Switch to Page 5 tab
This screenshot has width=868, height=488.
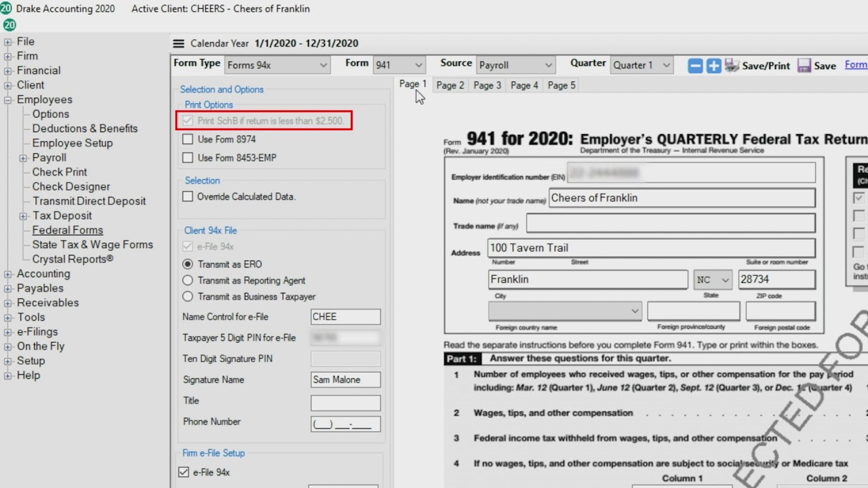[561, 85]
